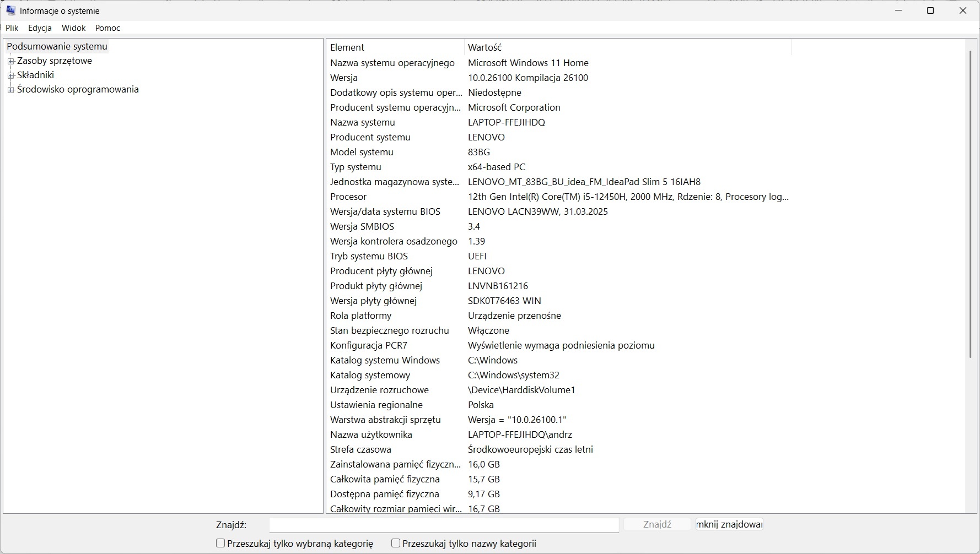The height and width of the screenshot is (554, 980).
Task: Select the Nazwa użytkownika row
Action: [x=559, y=434]
